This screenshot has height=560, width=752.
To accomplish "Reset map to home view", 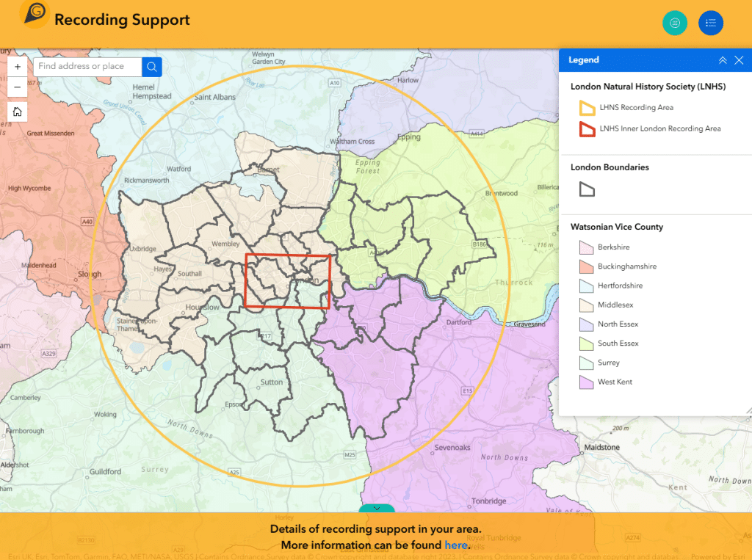I will point(18,112).
